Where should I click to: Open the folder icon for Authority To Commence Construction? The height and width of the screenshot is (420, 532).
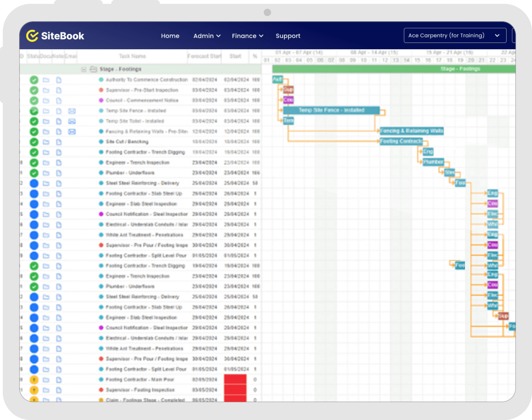click(x=46, y=80)
